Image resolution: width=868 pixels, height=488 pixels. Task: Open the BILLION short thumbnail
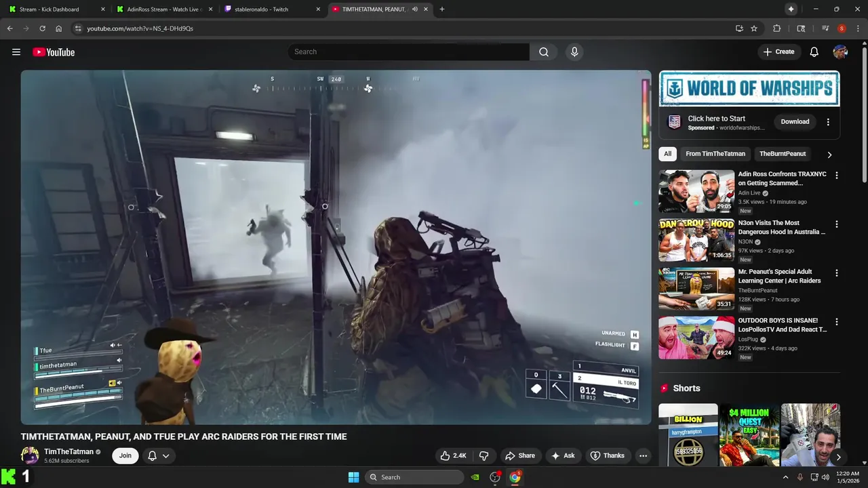point(688,435)
